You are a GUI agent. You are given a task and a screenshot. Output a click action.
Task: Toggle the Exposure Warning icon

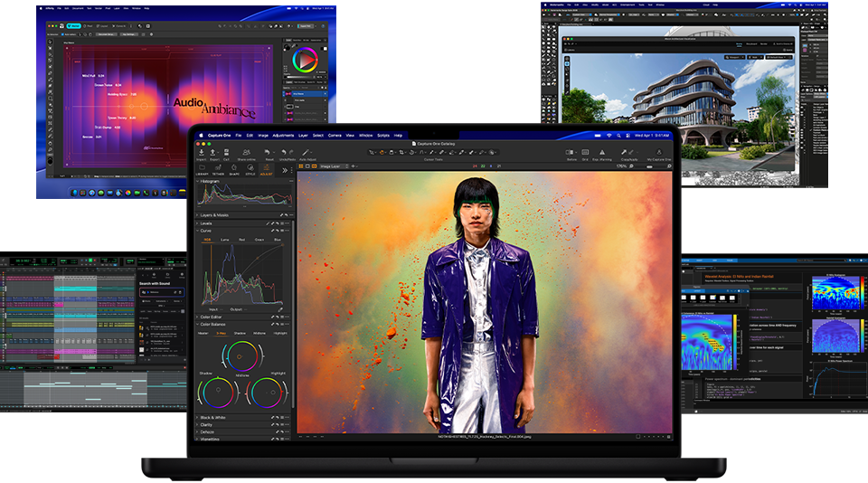coord(602,152)
